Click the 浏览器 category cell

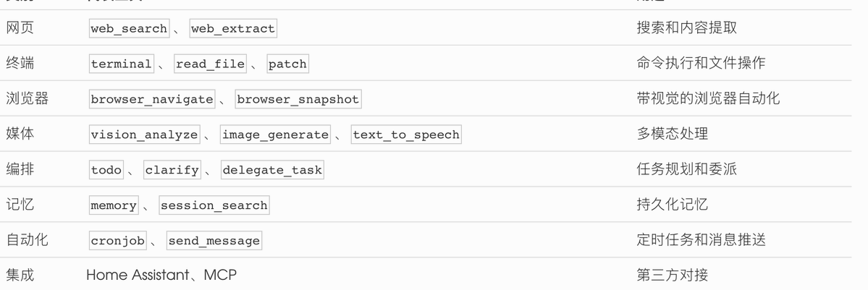(x=27, y=99)
